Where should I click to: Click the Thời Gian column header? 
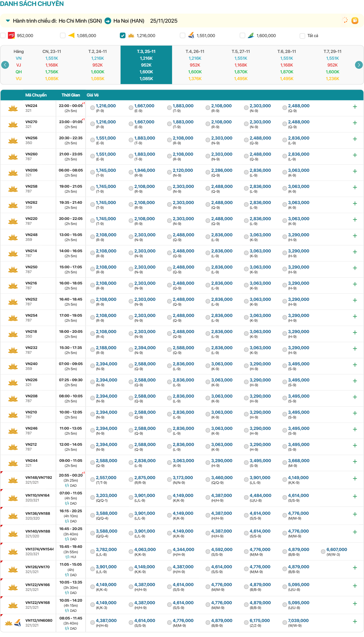click(x=71, y=95)
